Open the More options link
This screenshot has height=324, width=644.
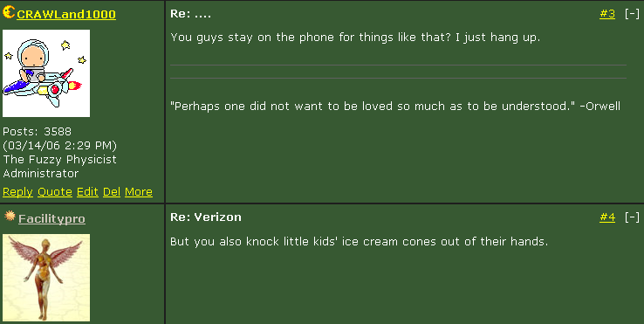coord(139,192)
